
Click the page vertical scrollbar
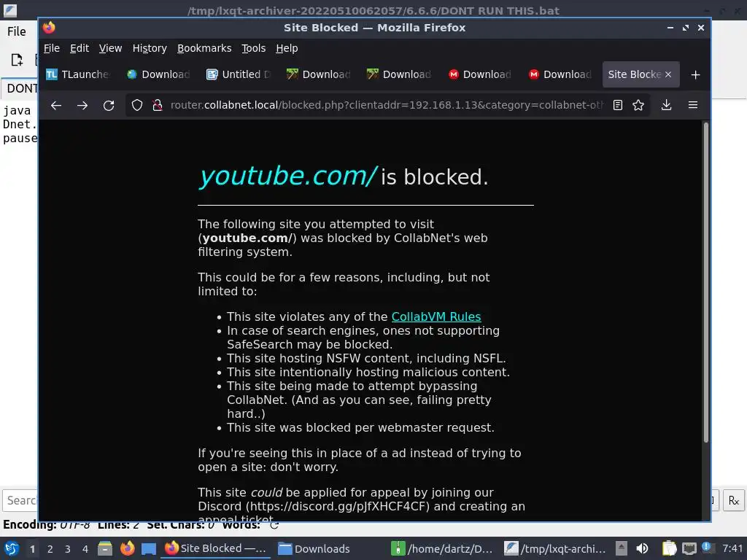coord(706,282)
